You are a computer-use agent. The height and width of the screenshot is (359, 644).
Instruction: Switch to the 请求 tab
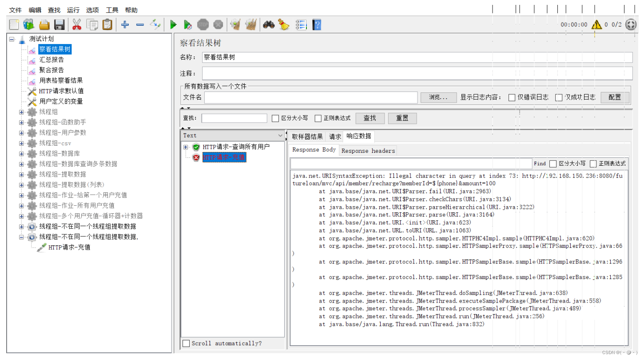(335, 136)
